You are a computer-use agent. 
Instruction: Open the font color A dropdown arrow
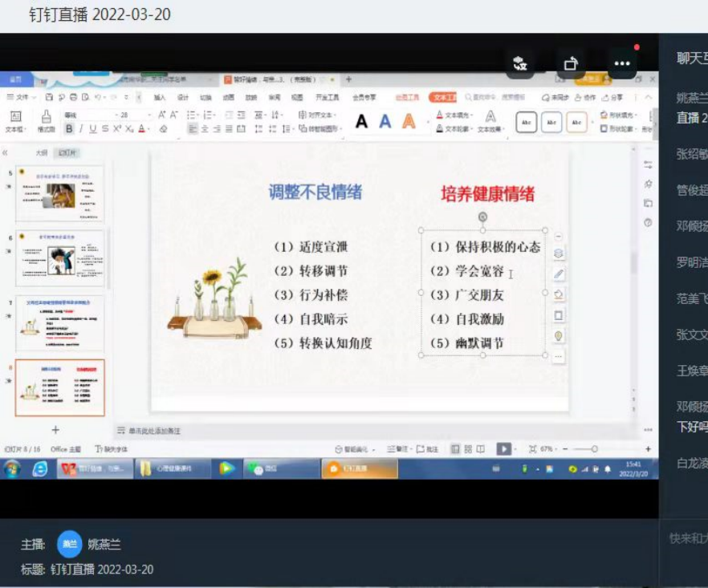click(x=148, y=129)
